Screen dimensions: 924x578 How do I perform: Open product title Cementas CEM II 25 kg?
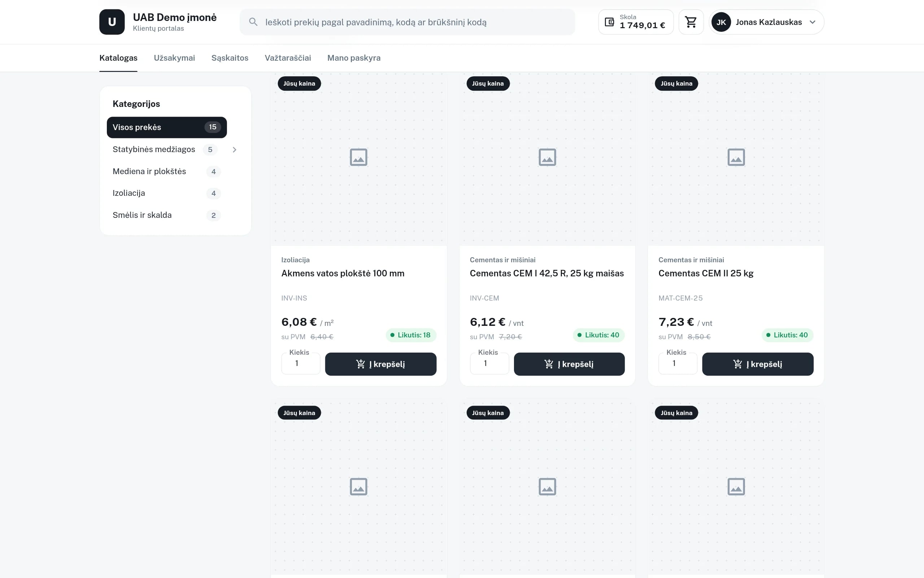click(706, 273)
